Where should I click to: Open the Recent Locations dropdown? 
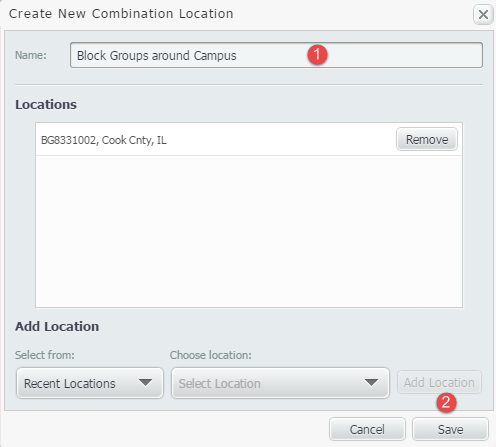90,383
